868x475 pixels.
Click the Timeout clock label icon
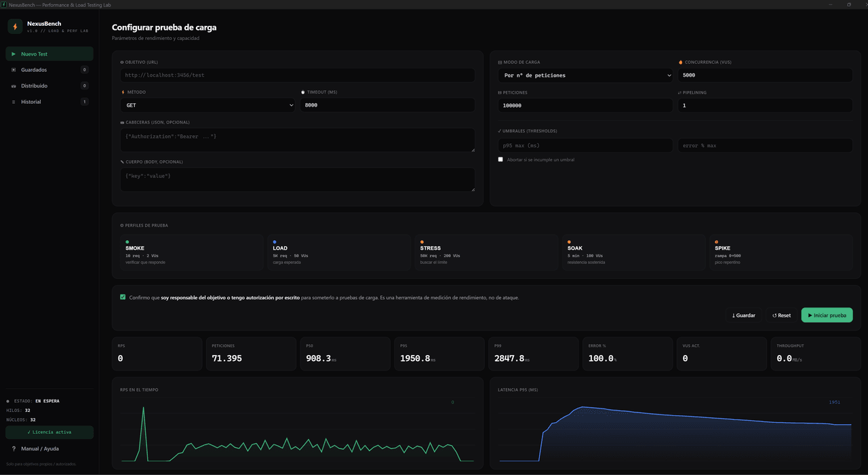(x=303, y=92)
